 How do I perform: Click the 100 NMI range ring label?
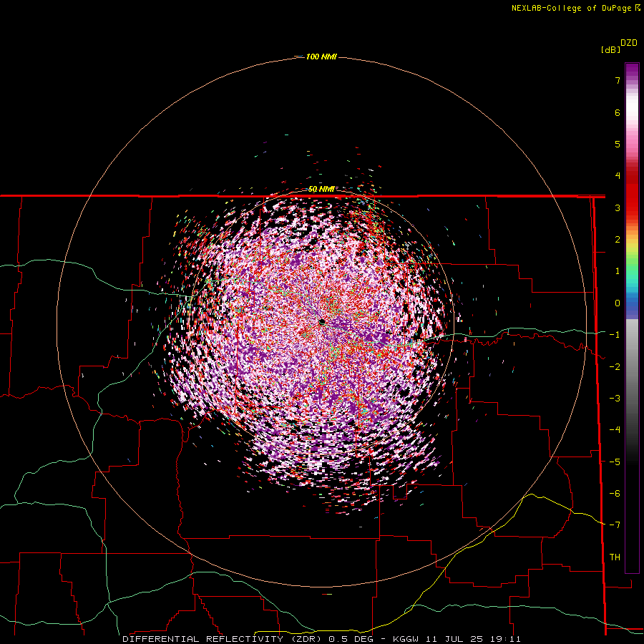[321, 57]
